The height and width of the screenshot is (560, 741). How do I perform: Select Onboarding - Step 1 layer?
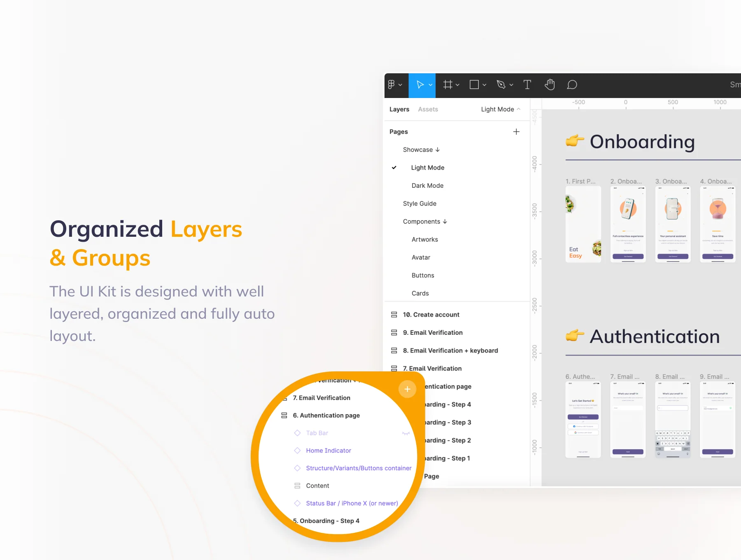447,458
